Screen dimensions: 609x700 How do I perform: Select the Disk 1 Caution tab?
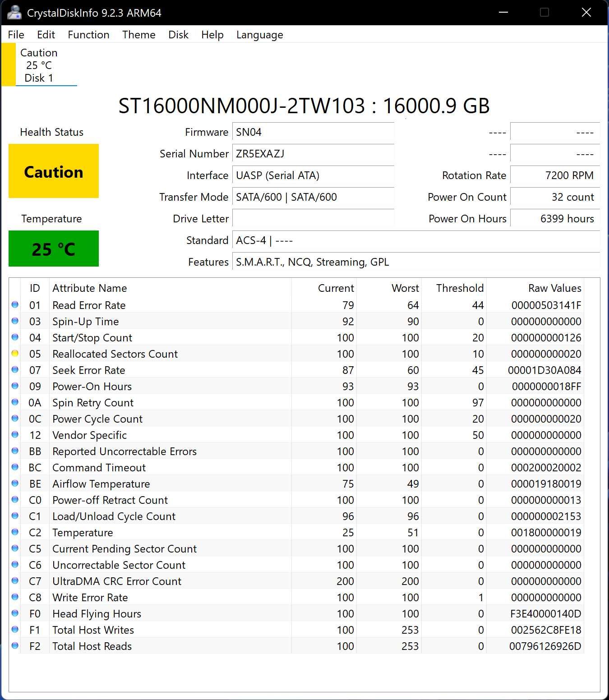click(39, 65)
